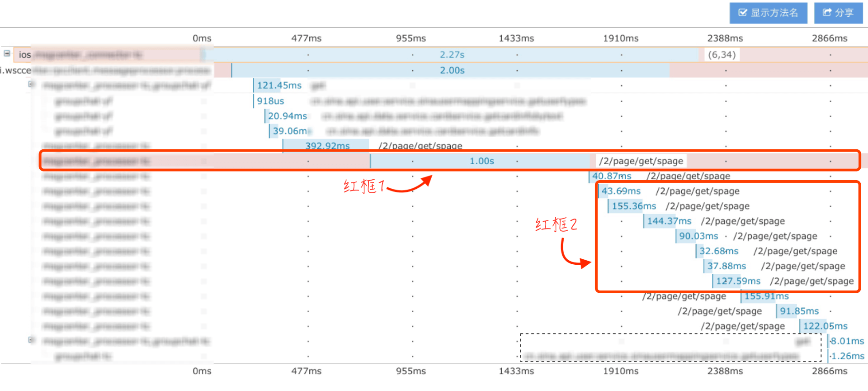
Task: Click the 127.59ms span bar
Action: (737, 281)
